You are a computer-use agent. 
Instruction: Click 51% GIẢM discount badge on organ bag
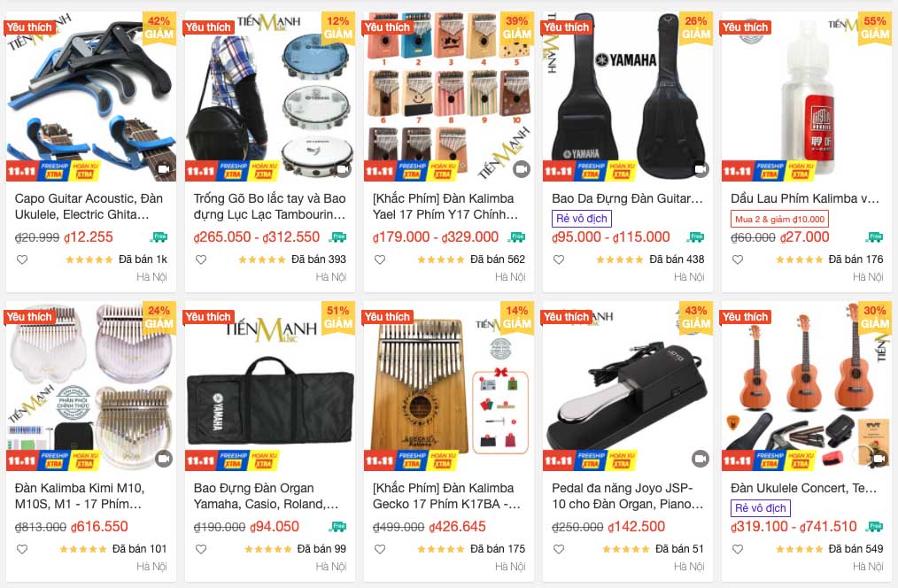tap(338, 317)
